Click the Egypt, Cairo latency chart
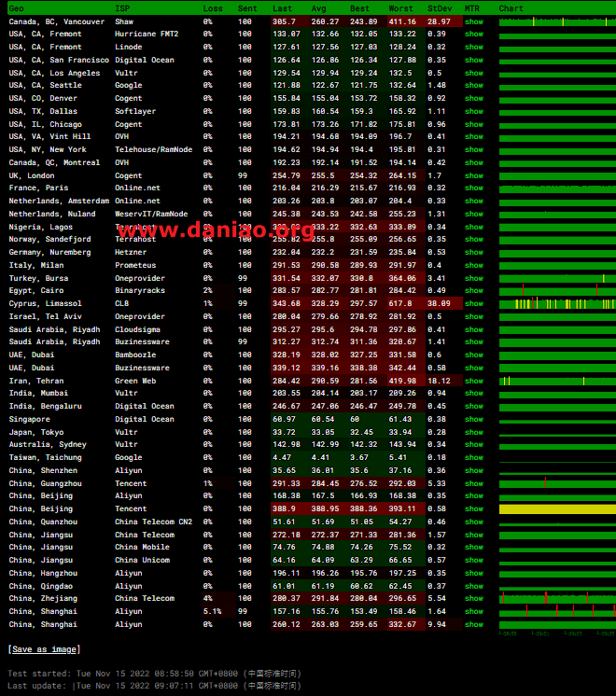This screenshot has height=696, width=616. click(x=557, y=290)
